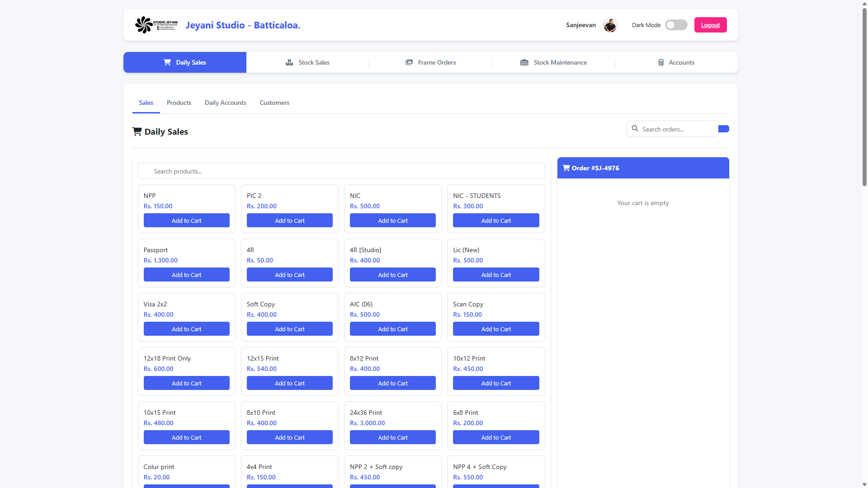Screen dimensions: 868x488
Task: Click the Stock Maintenance warehouse icon
Action: click(524, 62)
